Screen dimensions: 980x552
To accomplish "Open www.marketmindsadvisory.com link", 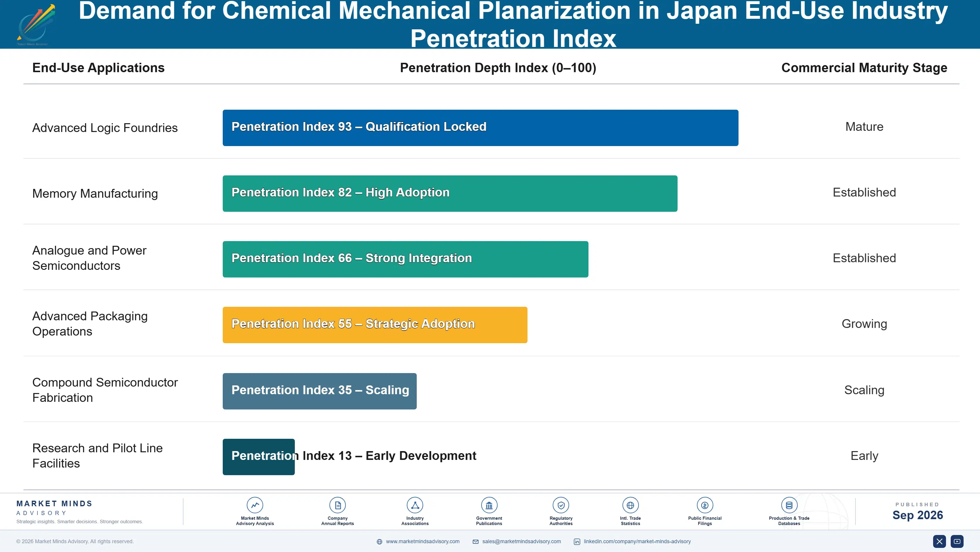I will (x=423, y=541).
